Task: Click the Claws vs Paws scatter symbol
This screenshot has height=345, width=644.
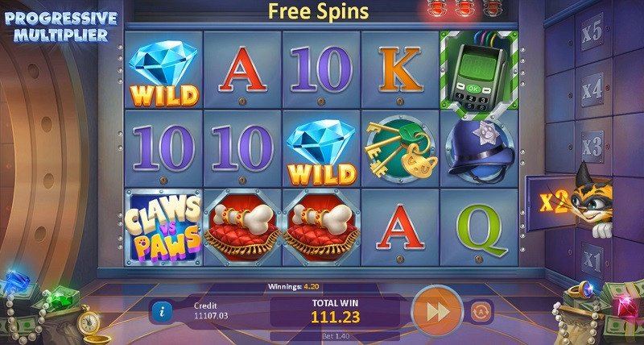Action: (163, 227)
